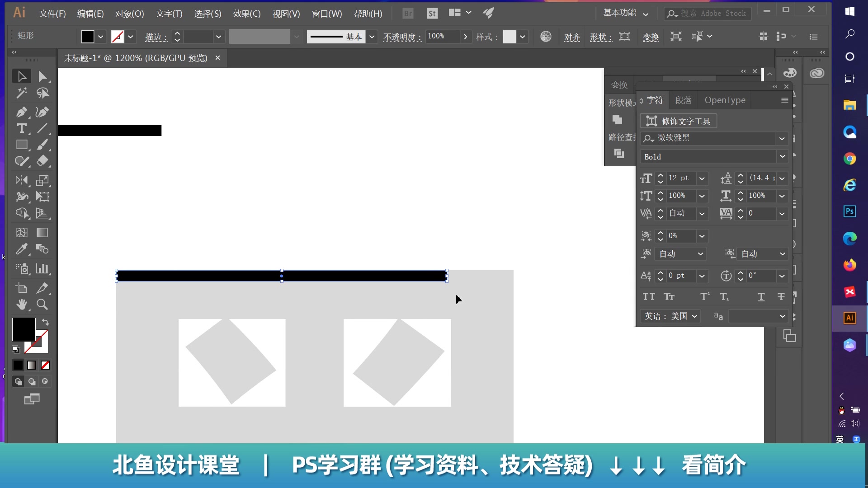The height and width of the screenshot is (488, 868).
Task: Select the Pen tool
Action: (22, 113)
